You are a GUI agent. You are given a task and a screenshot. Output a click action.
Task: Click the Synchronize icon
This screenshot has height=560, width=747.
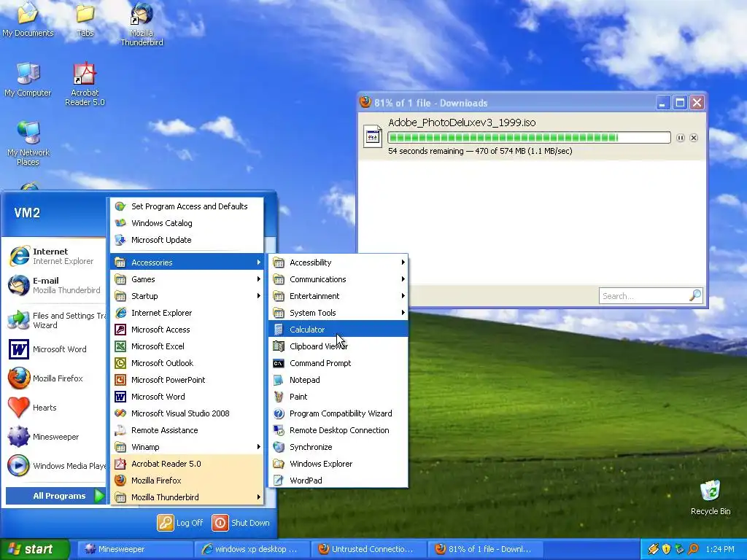tap(279, 447)
